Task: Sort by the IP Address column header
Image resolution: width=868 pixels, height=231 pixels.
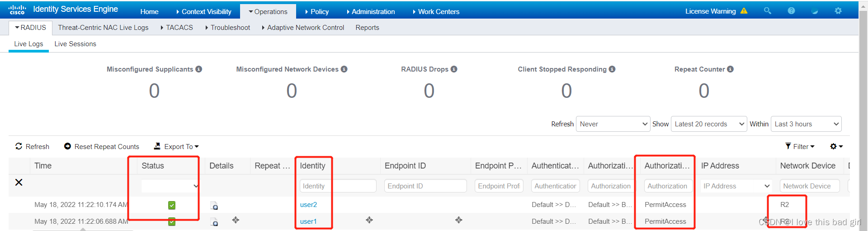Action: 720,166
